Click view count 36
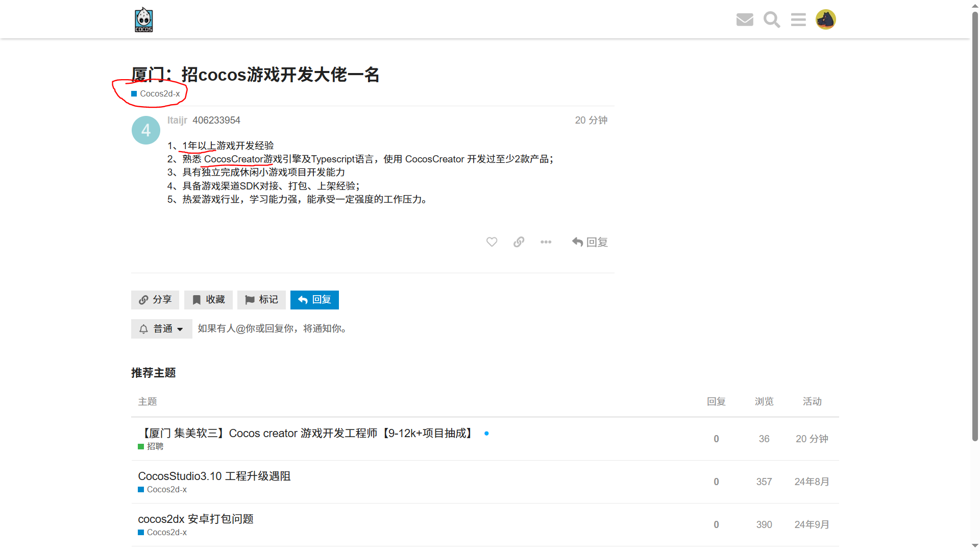The height and width of the screenshot is (551, 980). (x=764, y=439)
